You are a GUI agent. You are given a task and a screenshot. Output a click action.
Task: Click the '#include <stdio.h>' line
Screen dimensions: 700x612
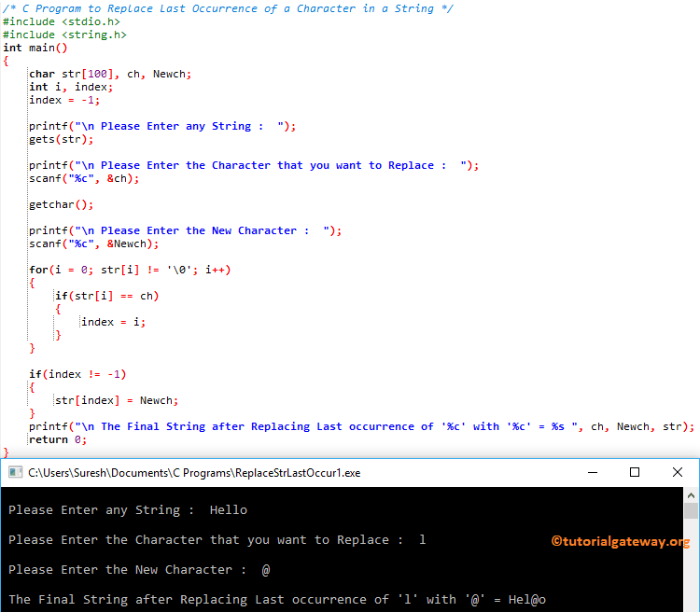coord(62,21)
